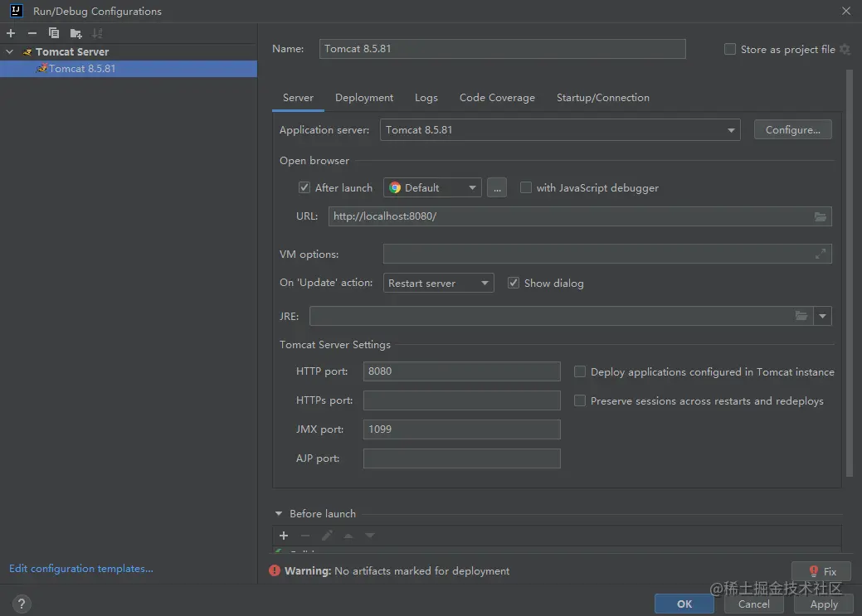Click the Fix button
This screenshot has width=862, height=616.
click(x=821, y=571)
